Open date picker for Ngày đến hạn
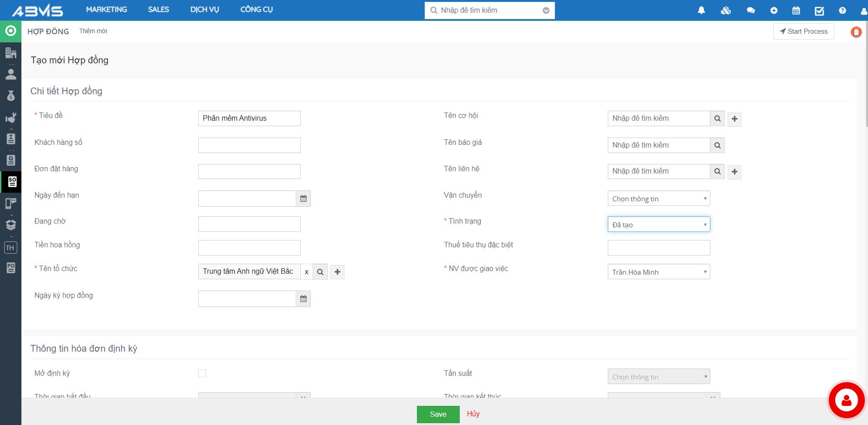Viewport: 868px width, 425px height. click(303, 199)
